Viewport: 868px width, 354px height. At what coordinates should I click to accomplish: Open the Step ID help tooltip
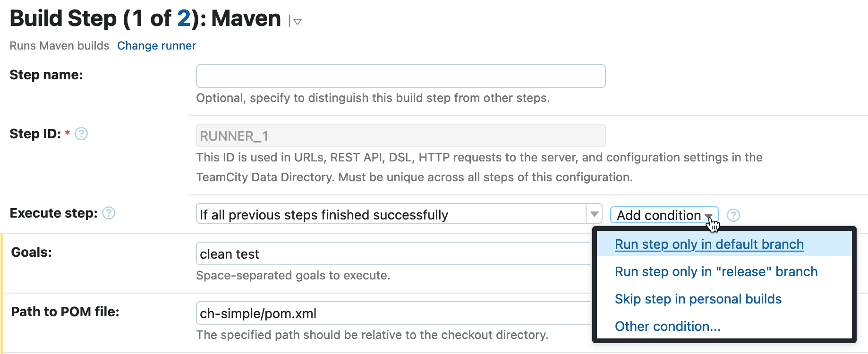pyautogui.click(x=81, y=134)
